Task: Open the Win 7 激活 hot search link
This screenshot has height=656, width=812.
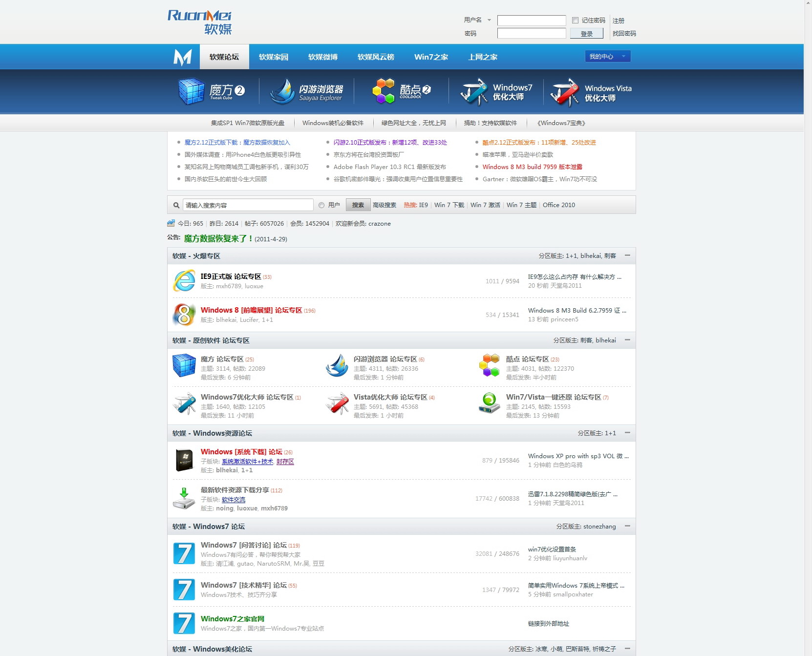Action: (486, 205)
